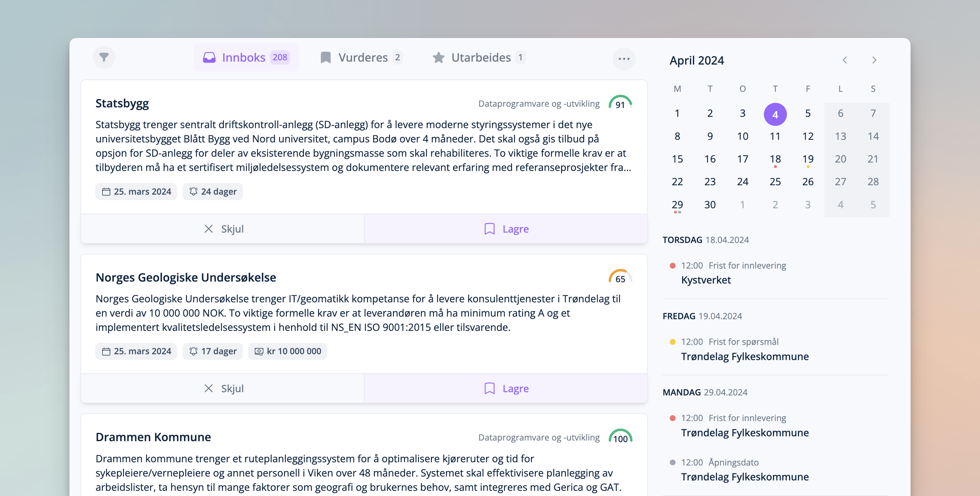Image resolution: width=980 pixels, height=496 pixels.
Task: Open the Dataprogramvare og -utvikling category on Statsbygg
Action: pyautogui.click(x=539, y=103)
